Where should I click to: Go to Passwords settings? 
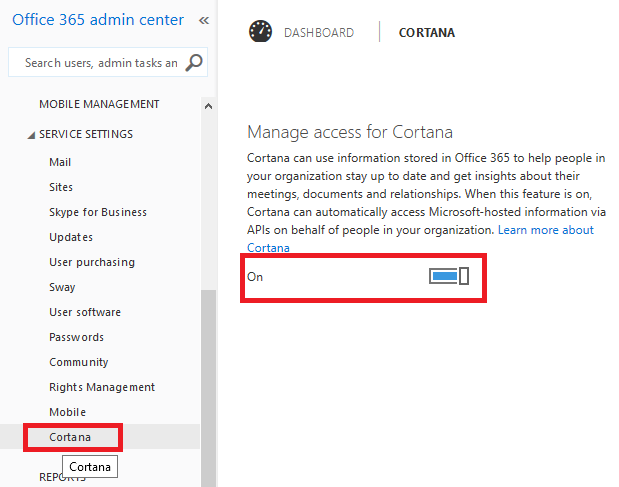point(76,337)
